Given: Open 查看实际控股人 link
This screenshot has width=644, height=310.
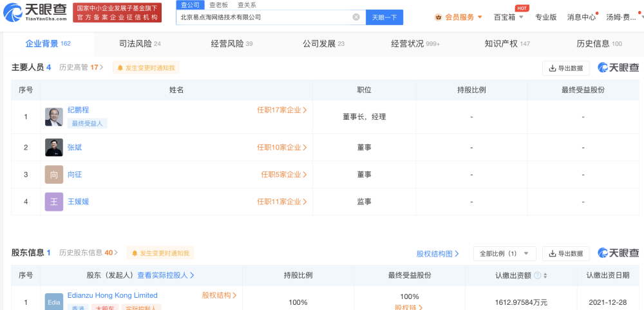Looking at the screenshot, I should coord(166,275).
